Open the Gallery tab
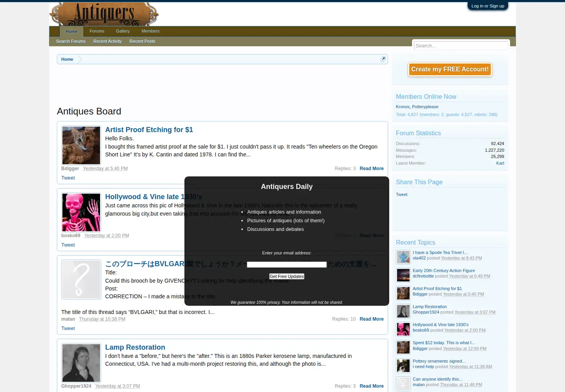This screenshot has width=565, height=392. click(123, 31)
